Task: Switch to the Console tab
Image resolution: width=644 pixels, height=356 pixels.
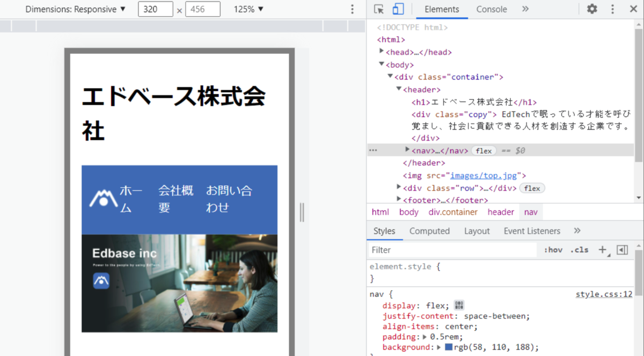Action: [492, 9]
